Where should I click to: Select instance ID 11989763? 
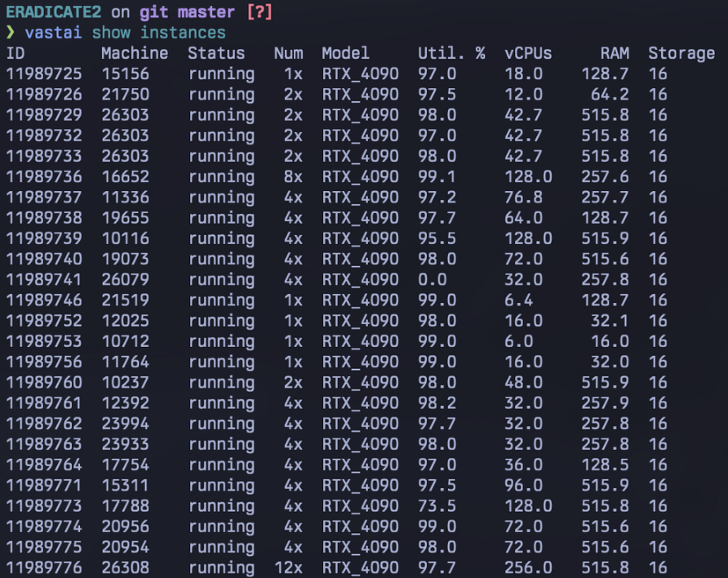click(44, 444)
